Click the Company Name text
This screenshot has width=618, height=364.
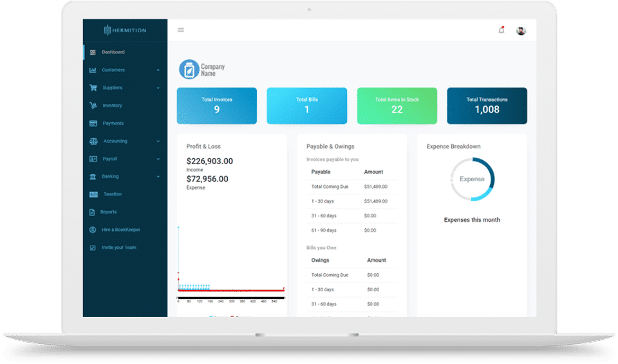click(213, 70)
